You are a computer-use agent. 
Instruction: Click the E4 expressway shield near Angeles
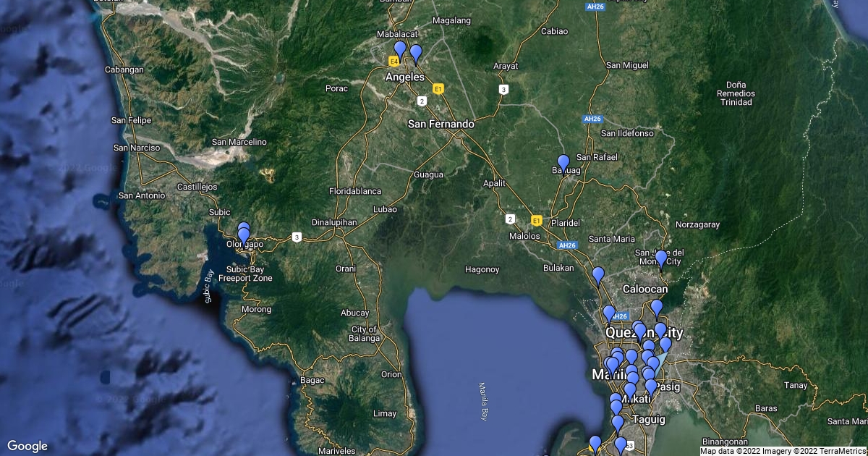(x=393, y=62)
